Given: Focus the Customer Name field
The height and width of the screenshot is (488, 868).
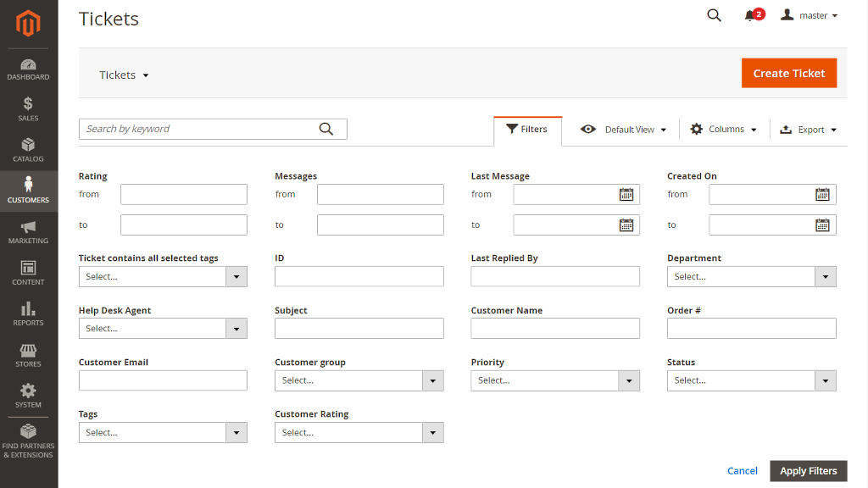Looking at the screenshot, I should tap(555, 329).
